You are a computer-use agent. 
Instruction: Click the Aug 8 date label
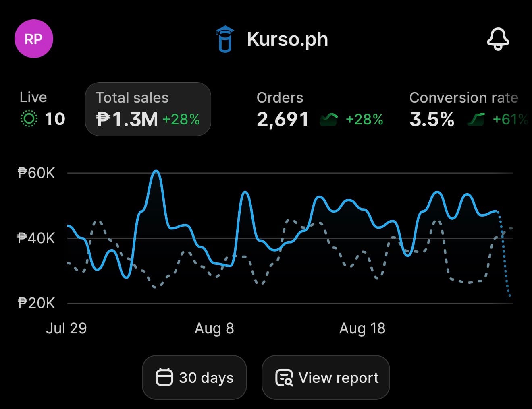coord(214,328)
